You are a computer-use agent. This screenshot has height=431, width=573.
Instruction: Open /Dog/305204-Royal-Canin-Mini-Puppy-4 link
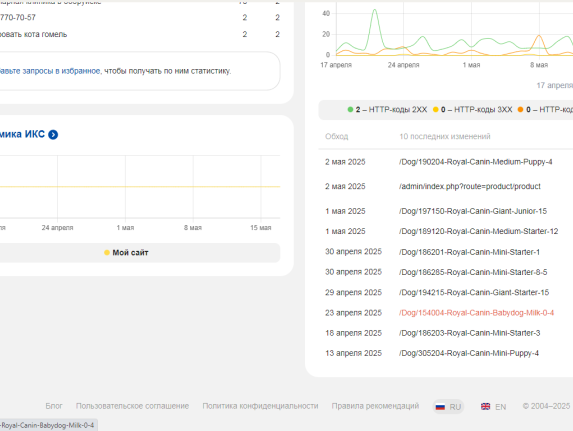[x=469, y=353]
